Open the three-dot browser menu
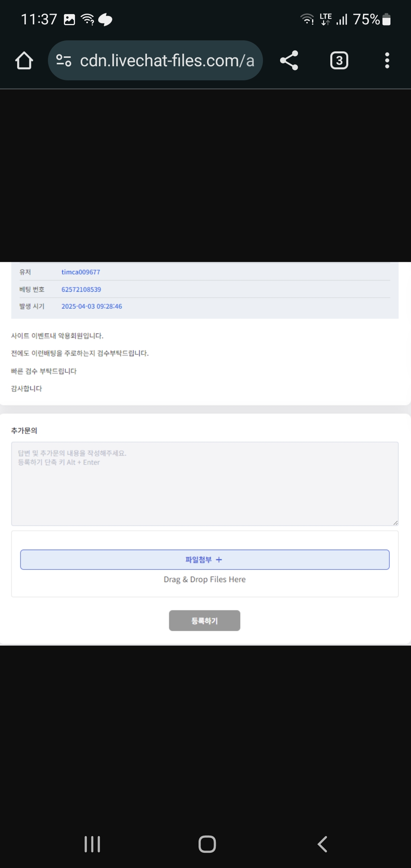Image resolution: width=411 pixels, height=868 pixels. [x=387, y=61]
